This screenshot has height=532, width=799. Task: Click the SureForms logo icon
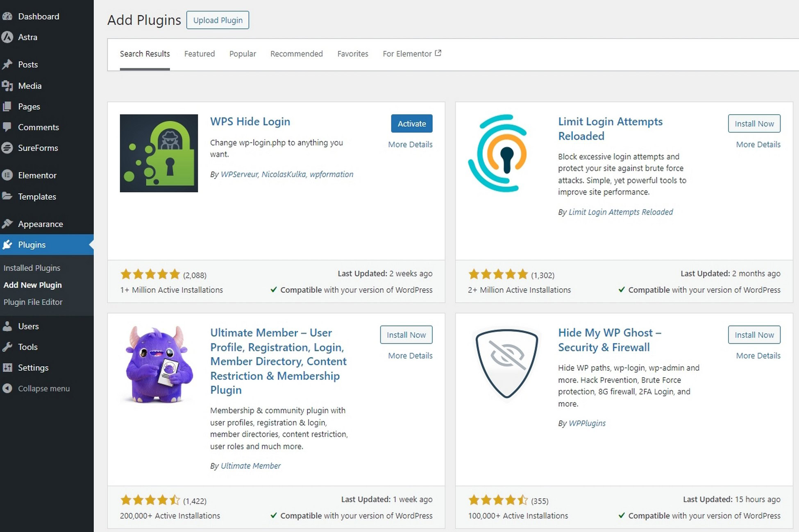[7, 148]
